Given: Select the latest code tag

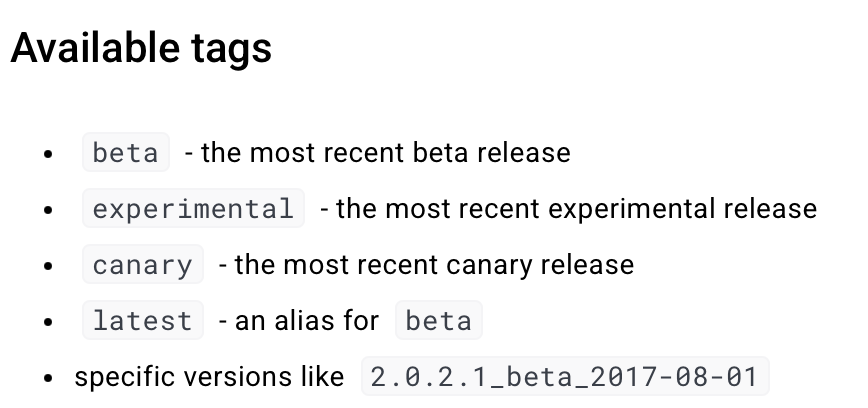Looking at the screenshot, I should point(143,321).
